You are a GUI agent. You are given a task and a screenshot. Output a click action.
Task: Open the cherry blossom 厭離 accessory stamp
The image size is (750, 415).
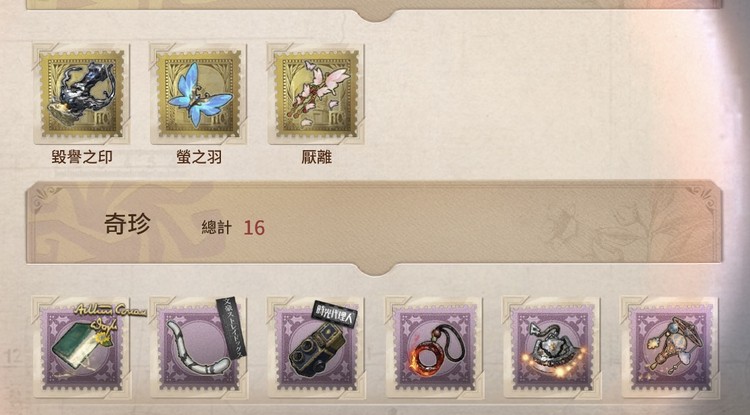click(316, 94)
